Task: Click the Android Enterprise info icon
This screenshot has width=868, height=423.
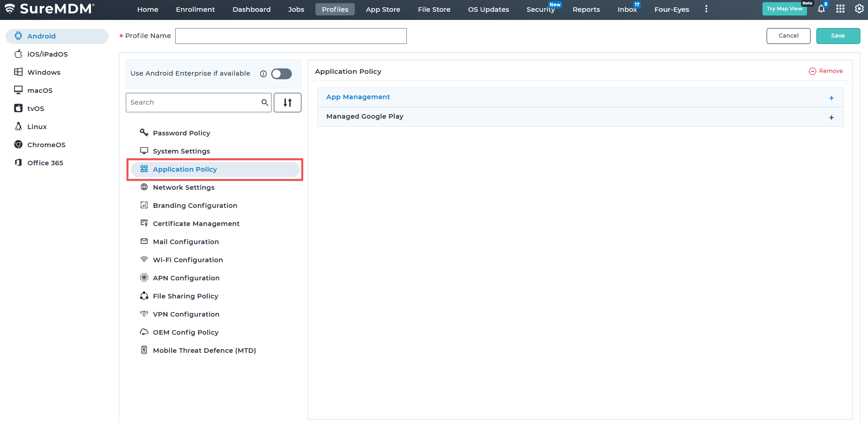Action: coord(263,74)
